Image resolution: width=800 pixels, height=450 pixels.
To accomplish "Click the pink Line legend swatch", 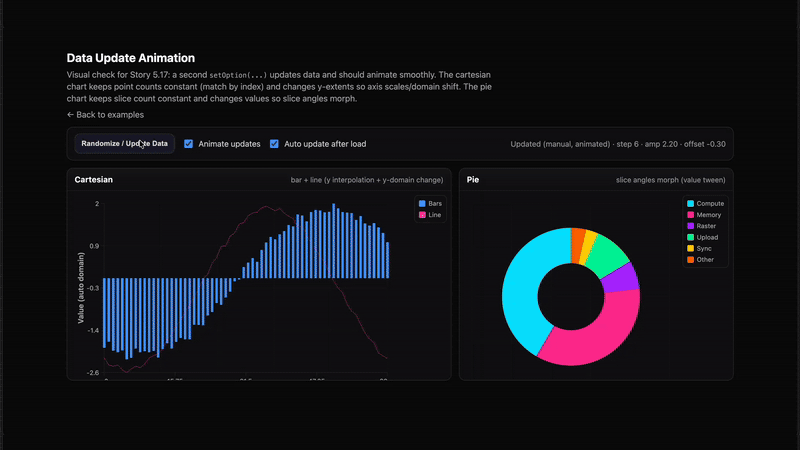I will [422, 215].
